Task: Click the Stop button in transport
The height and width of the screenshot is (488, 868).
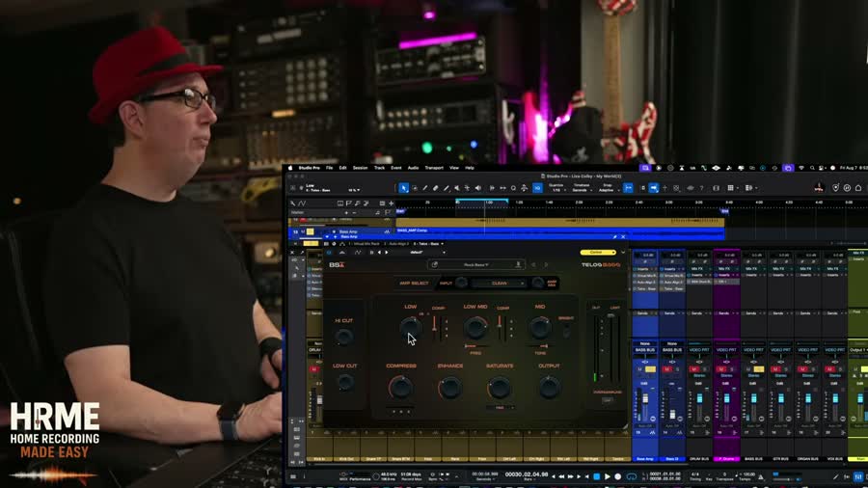Action: click(597, 476)
